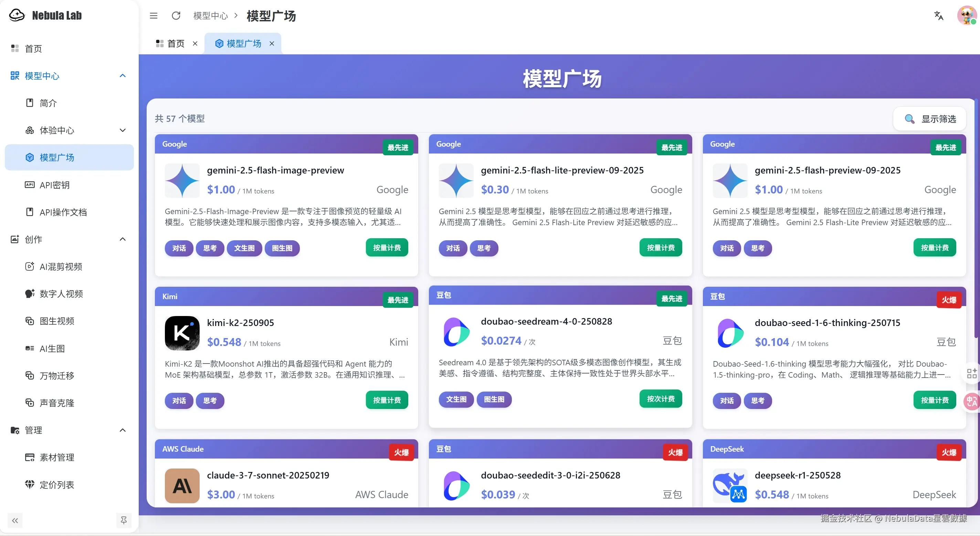Toggle the 显示筛选 filter button
The width and height of the screenshot is (980, 536).
point(930,119)
